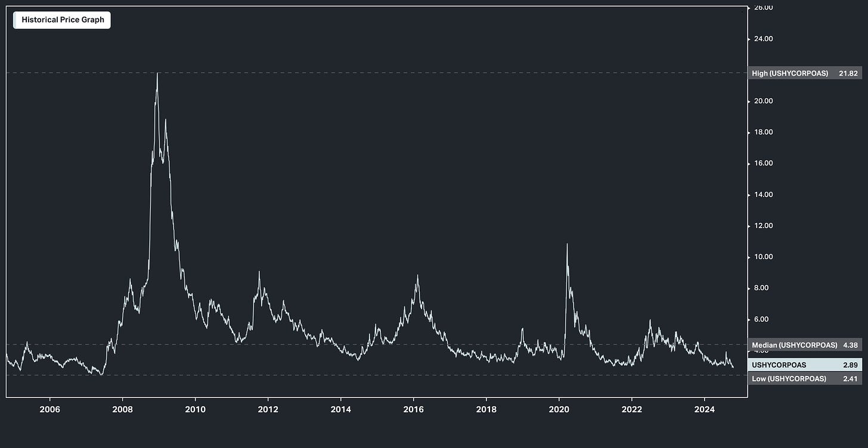Click the 24.00 y-axis tick label
This screenshot has height=448, width=868.
point(764,39)
